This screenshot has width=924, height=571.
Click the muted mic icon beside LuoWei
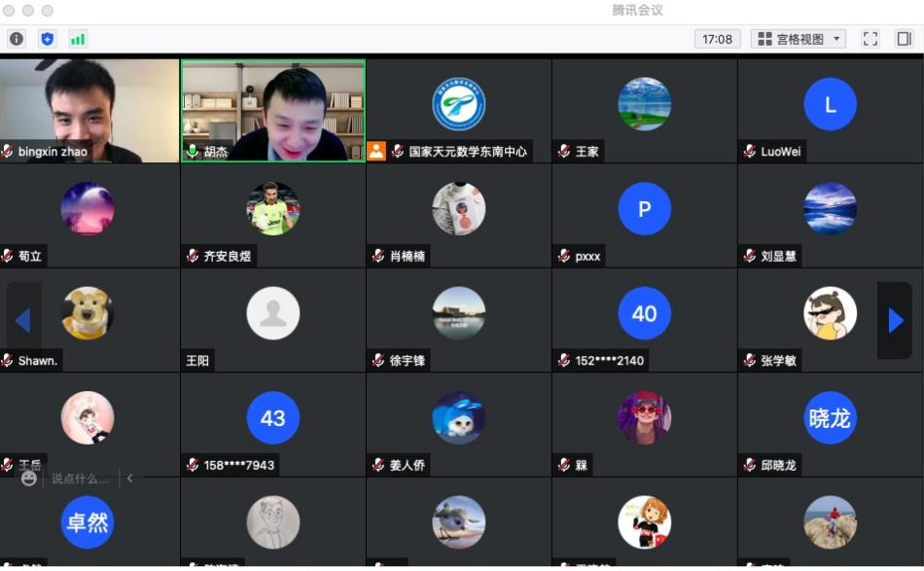pos(750,152)
